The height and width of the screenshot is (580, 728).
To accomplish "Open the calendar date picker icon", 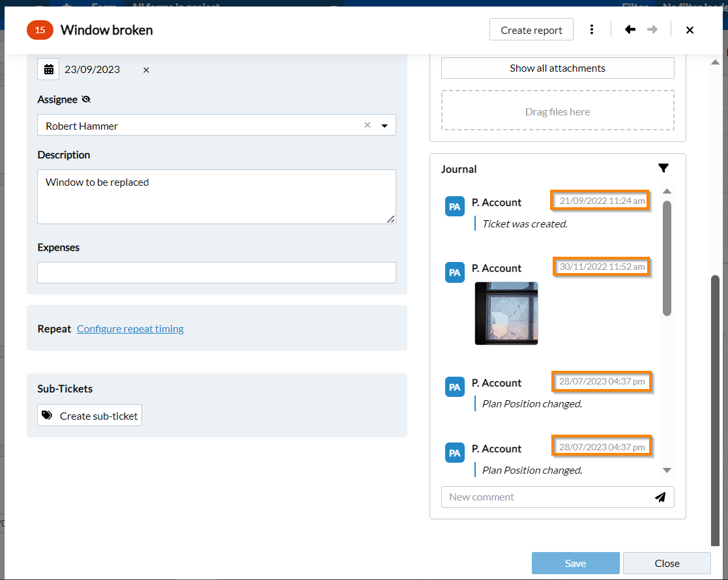I will pyautogui.click(x=48, y=69).
